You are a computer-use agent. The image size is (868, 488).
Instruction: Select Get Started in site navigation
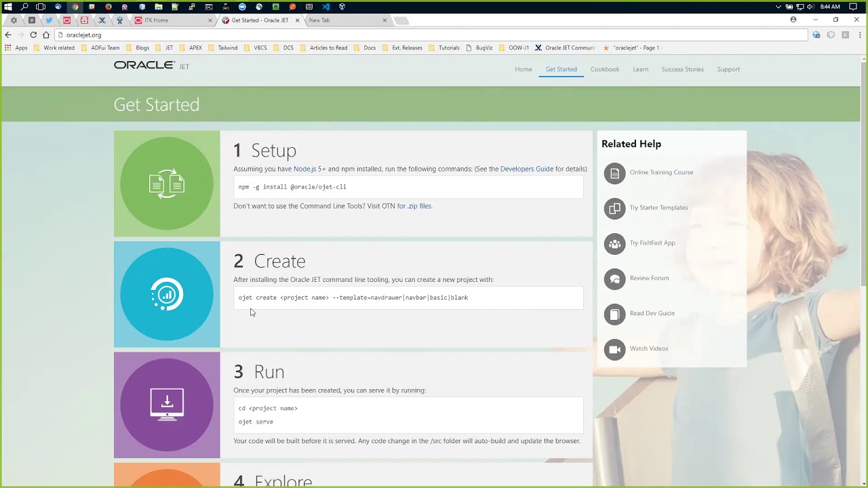[561, 69]
